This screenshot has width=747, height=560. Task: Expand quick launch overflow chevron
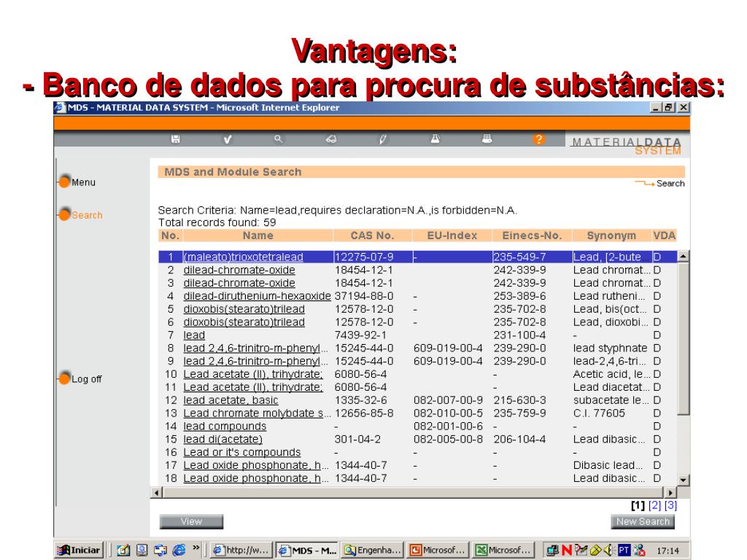pos(196,548)
